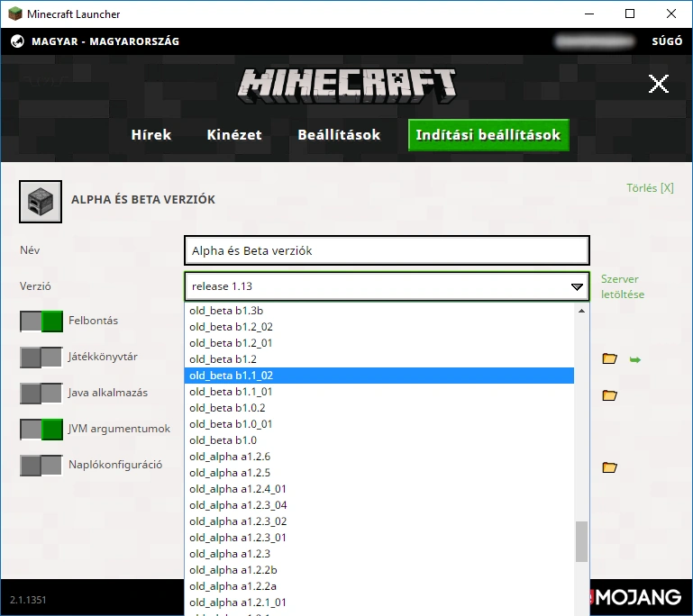Click the Szerver letöltése link

coord(623,286)
